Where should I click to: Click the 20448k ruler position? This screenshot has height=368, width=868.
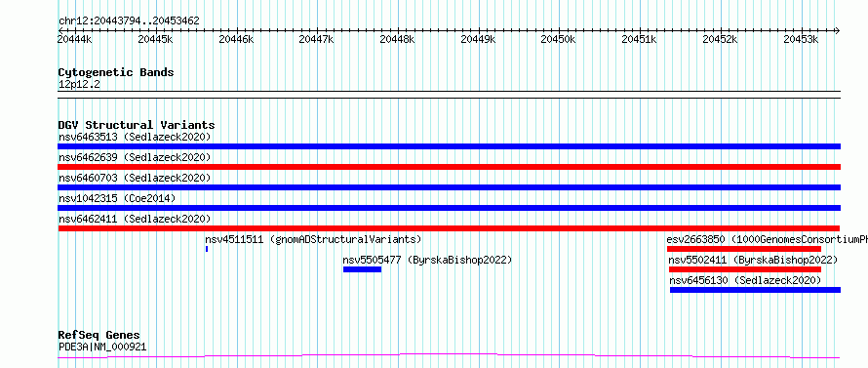tap(398, 39)
